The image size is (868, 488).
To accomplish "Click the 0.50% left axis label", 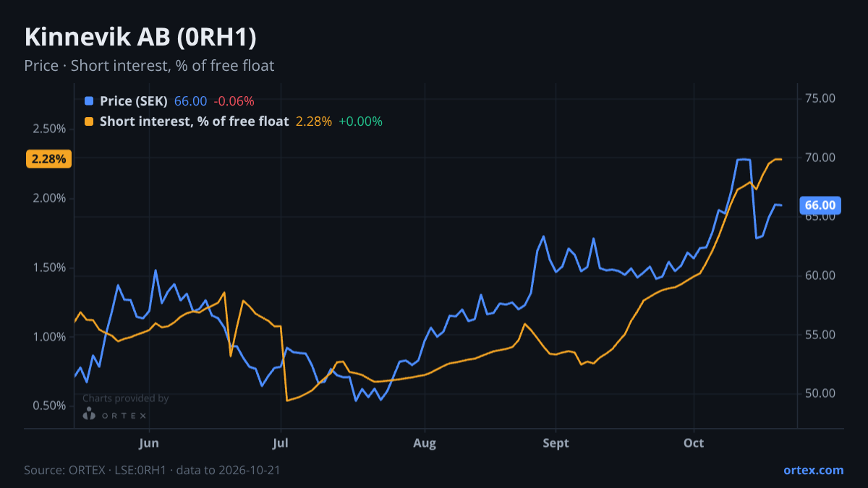I will [49, 406].
